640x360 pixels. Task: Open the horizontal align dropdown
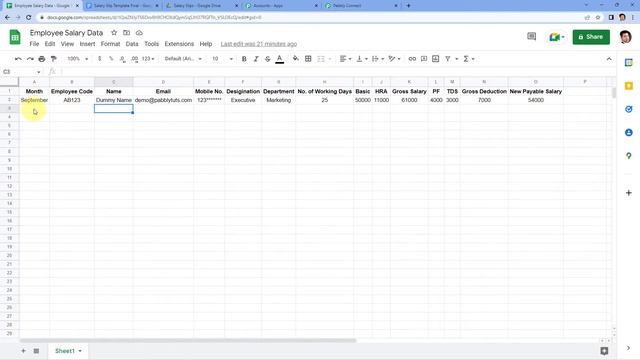pyautogui.click(x=345, y=59)
